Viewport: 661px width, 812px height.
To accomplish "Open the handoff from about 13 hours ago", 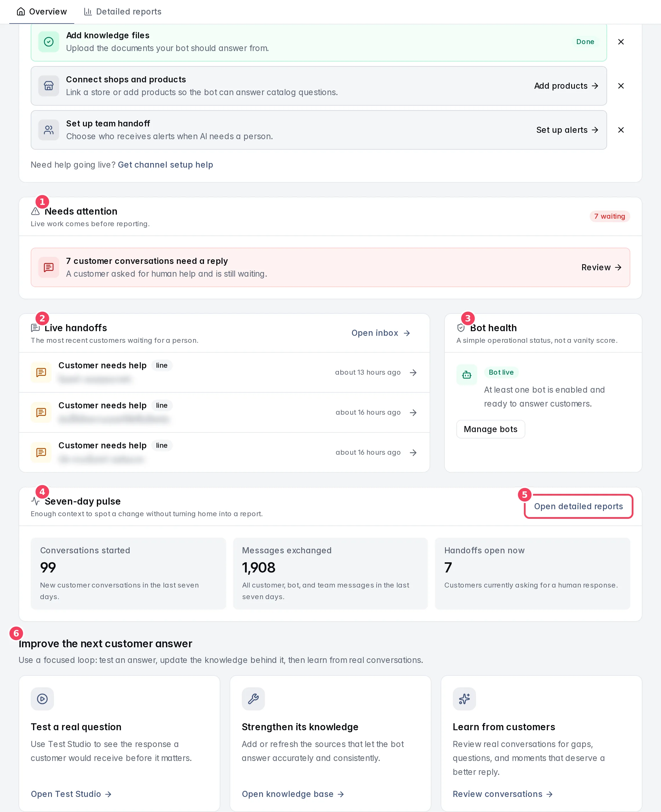I will 224,372.
